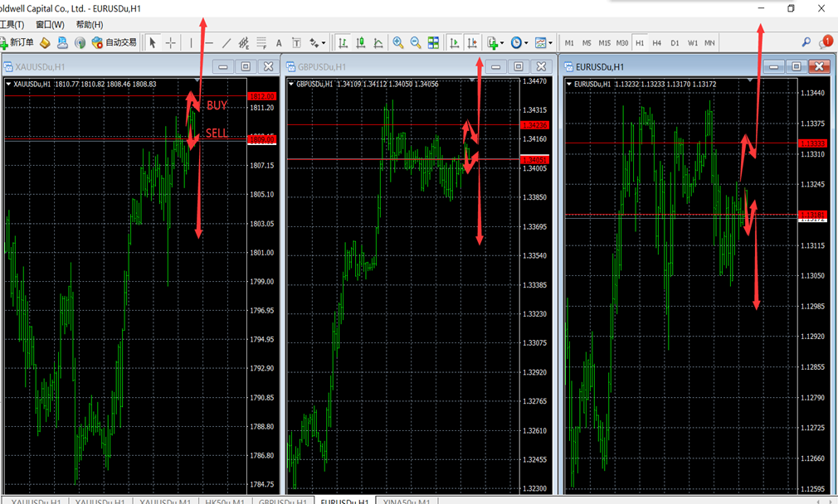Image resolution: width=838 pixels, height=504 pixels.
Task: Toggle chart shift from right edge
Action: (x=472, y=42)
